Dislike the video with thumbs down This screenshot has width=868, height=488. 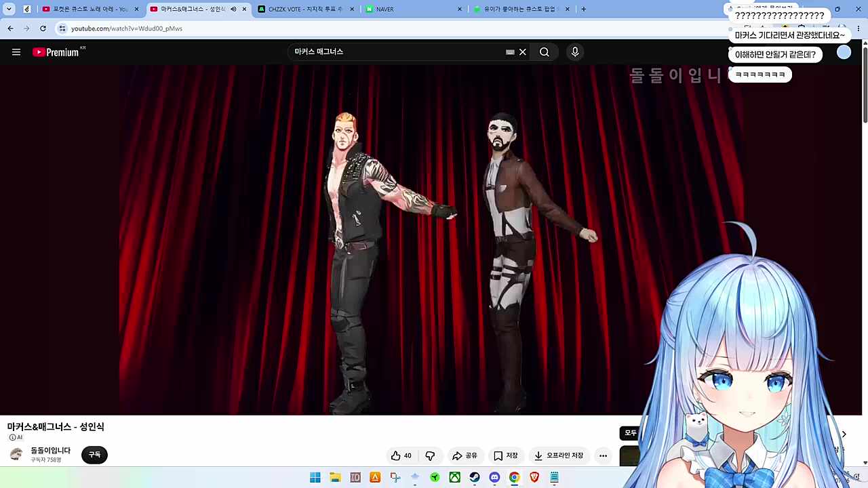tap(430, 455)
